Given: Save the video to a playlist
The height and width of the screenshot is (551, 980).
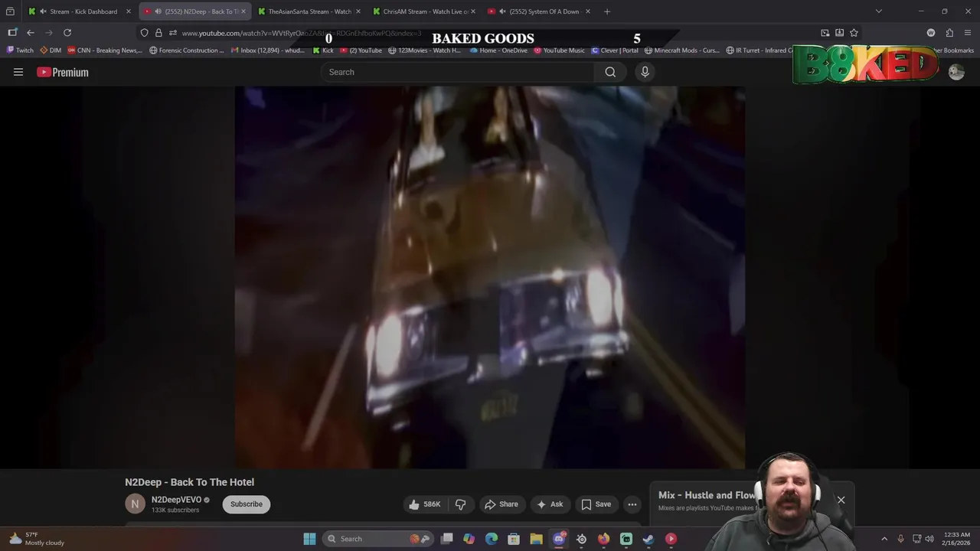Looking at the screenshot, I should click(596, 504).
